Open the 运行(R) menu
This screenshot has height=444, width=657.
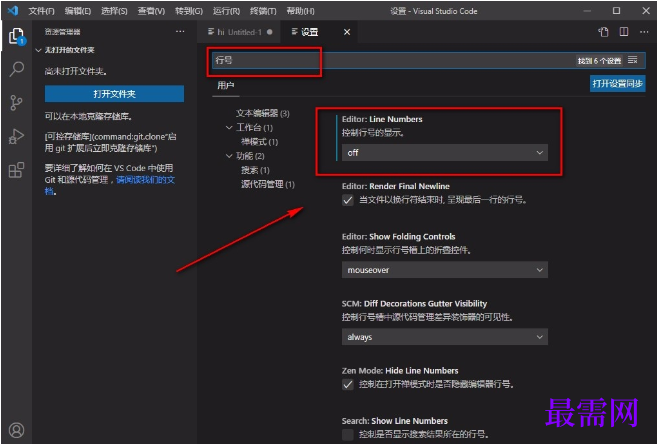226,11
